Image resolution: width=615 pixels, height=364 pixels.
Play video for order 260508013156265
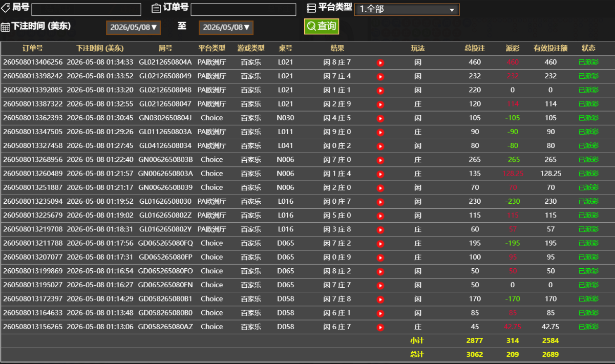pyautogui.click(x=380, y=327)
